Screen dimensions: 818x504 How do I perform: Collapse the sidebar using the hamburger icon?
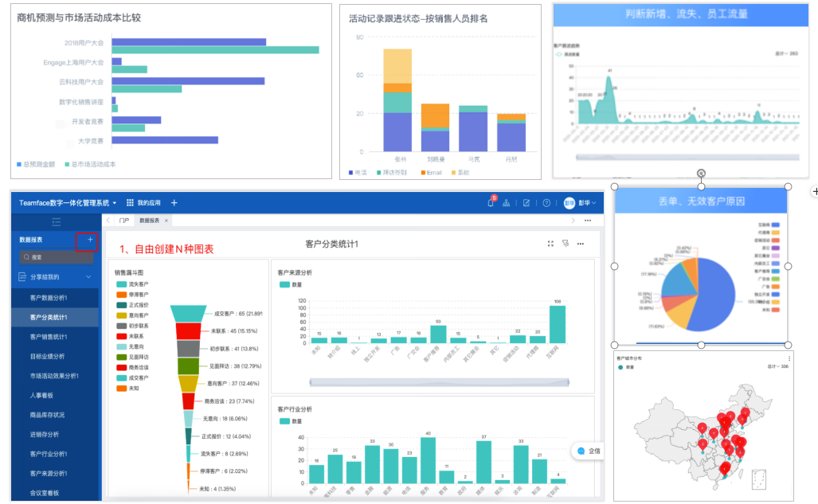[x=56, y=221]
